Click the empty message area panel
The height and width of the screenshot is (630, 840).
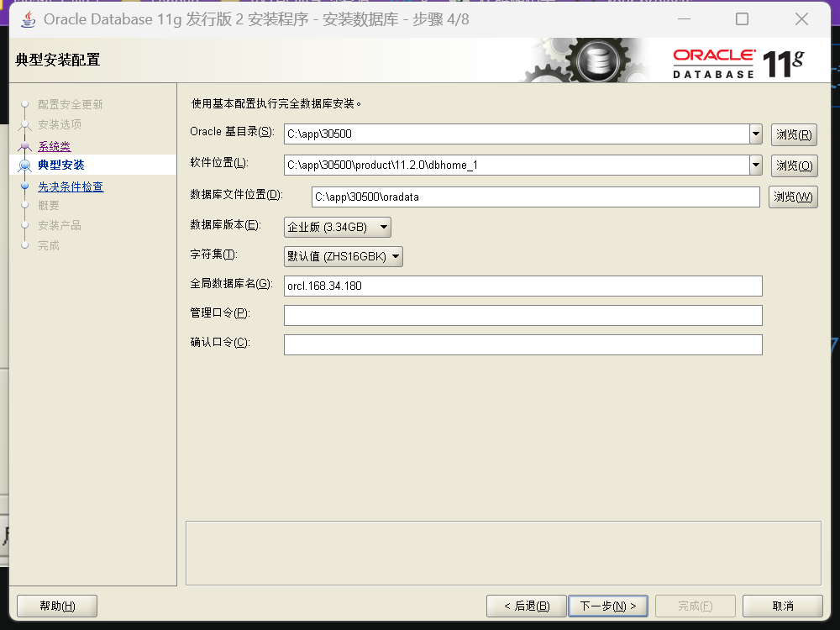coord(503,554)
